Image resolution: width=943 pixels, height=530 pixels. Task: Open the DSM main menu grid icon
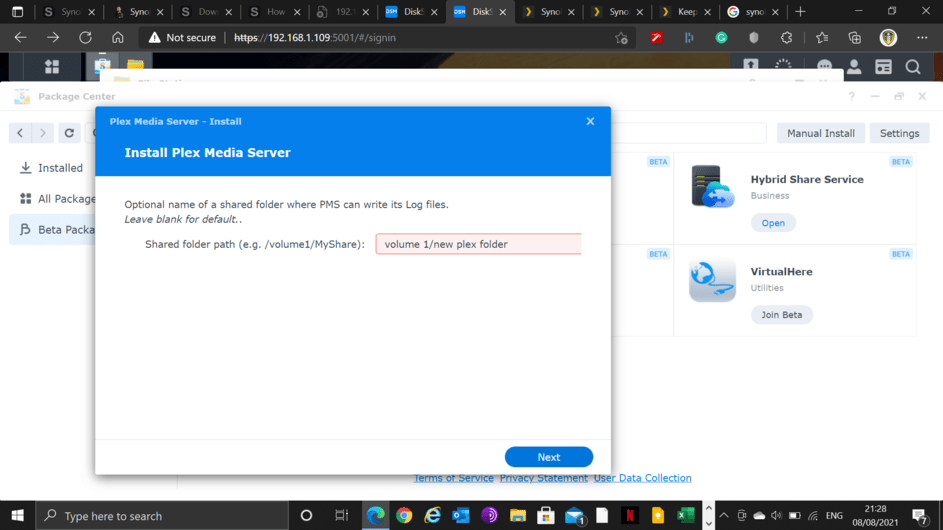tap(52, 67)
